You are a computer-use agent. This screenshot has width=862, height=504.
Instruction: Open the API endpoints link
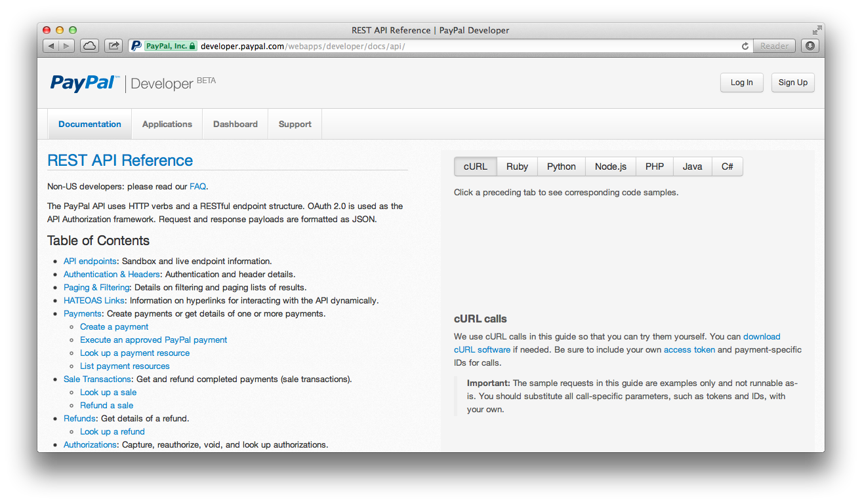click(x=90, y=261)
